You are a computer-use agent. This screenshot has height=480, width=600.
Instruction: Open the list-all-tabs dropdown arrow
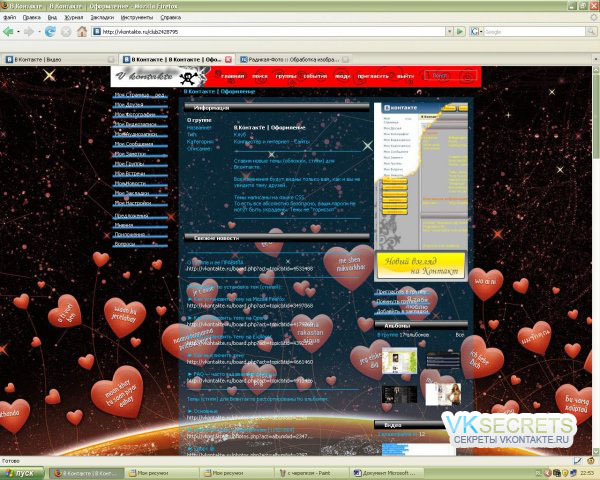(595, 59)
